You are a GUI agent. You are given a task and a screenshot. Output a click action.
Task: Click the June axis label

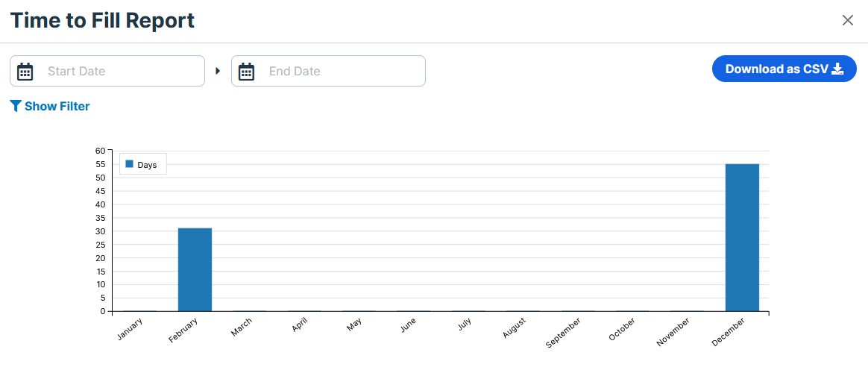tap(407, 325)
